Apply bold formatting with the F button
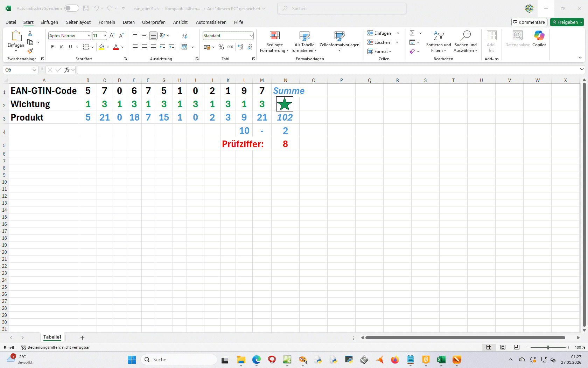 tap(52, 47)
